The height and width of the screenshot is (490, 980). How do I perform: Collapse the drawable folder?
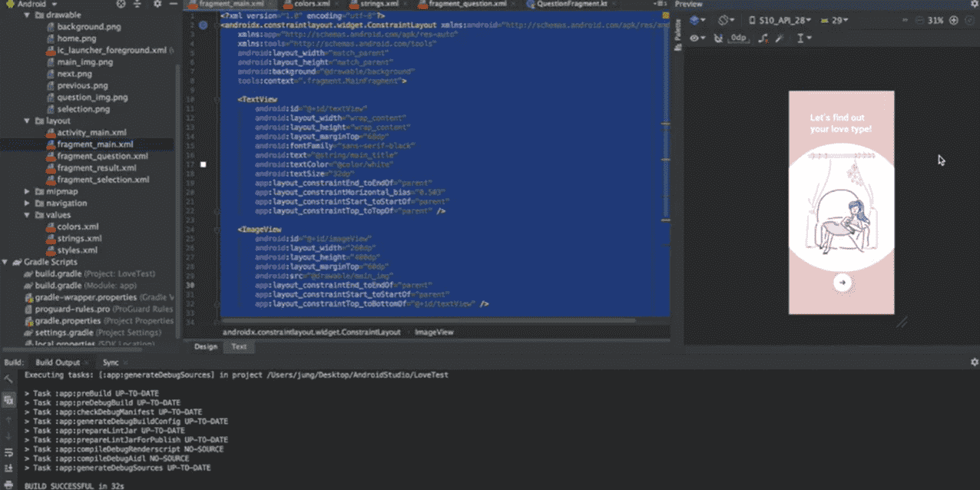coord(28,15)
